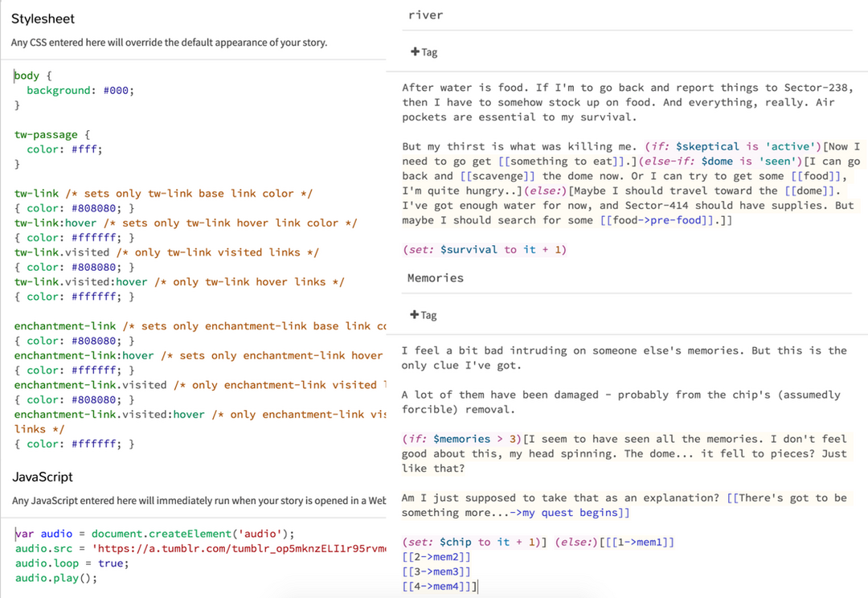This screenshot has width=868, height=598.
Task: Click the 'my quest begins' link target
Action: pos(575,513)
